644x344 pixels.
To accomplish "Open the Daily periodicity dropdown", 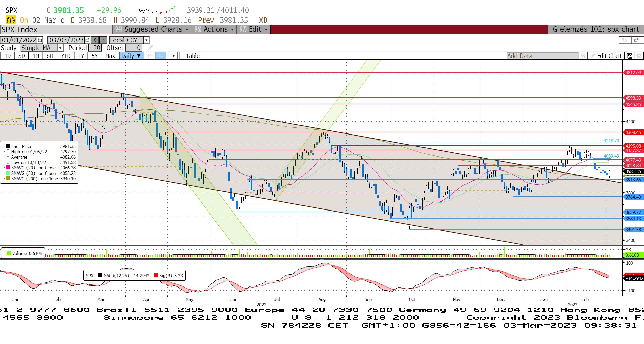I will tap(131, 56).
